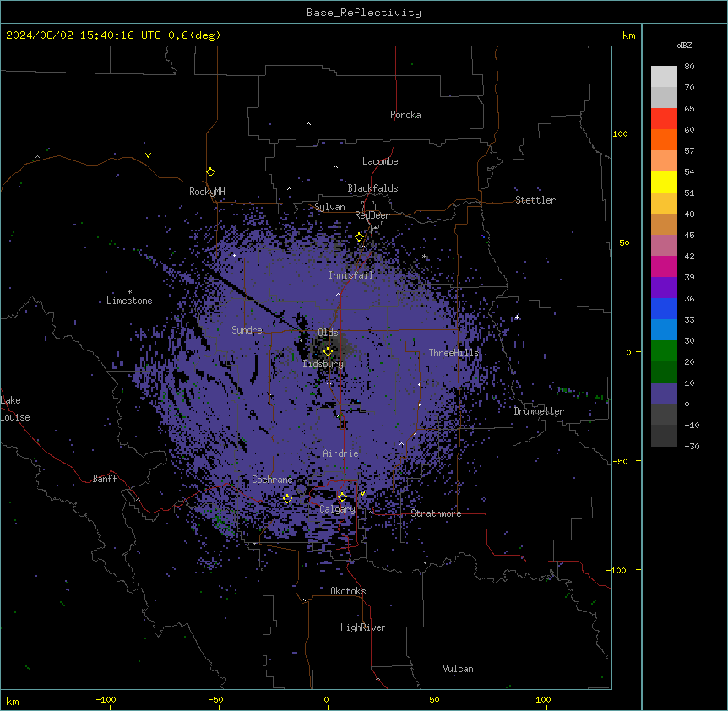Click the 50 tick on the bottom axis
The width and height of the screenshot is (728, 711).
coord(434,700)
